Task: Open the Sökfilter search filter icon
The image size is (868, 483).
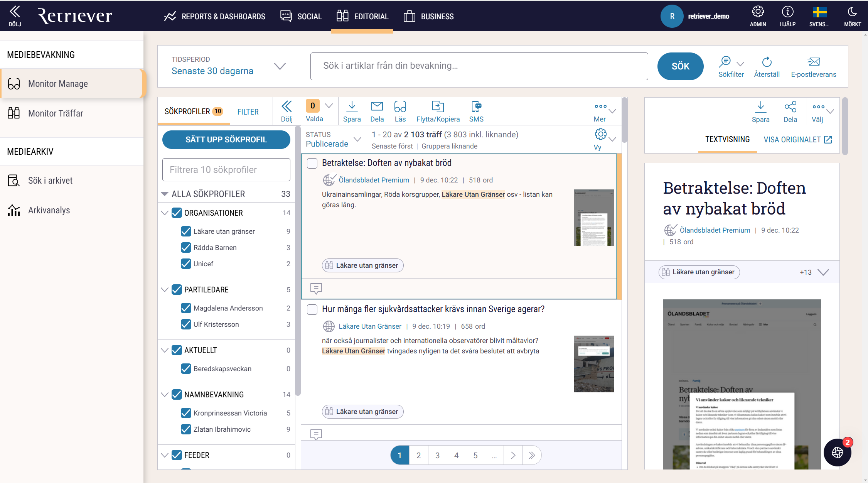Action: pos(725,62)
